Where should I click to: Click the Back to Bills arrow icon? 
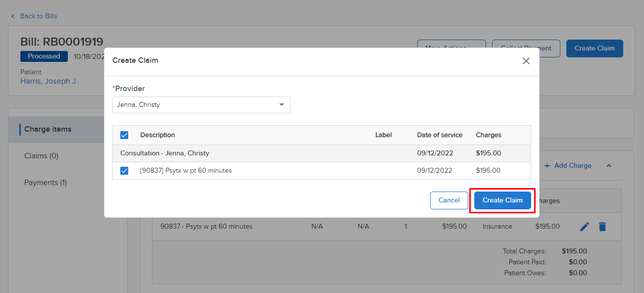13,16
